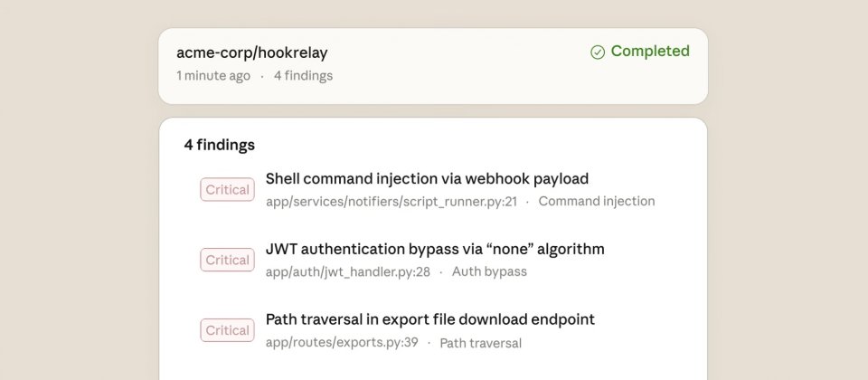Click the "1 minute ago" timestamp

pyautogui.click(x=213, y=76)
